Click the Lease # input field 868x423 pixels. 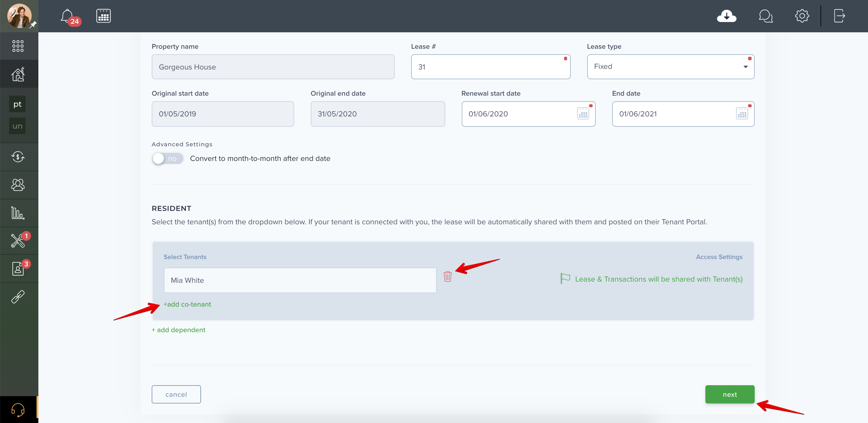(x=491, y=67)
